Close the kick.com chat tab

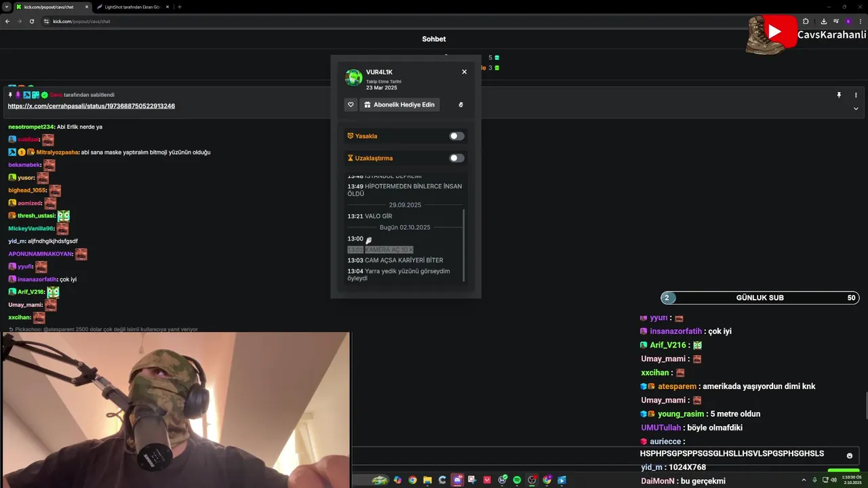[86, 7]
